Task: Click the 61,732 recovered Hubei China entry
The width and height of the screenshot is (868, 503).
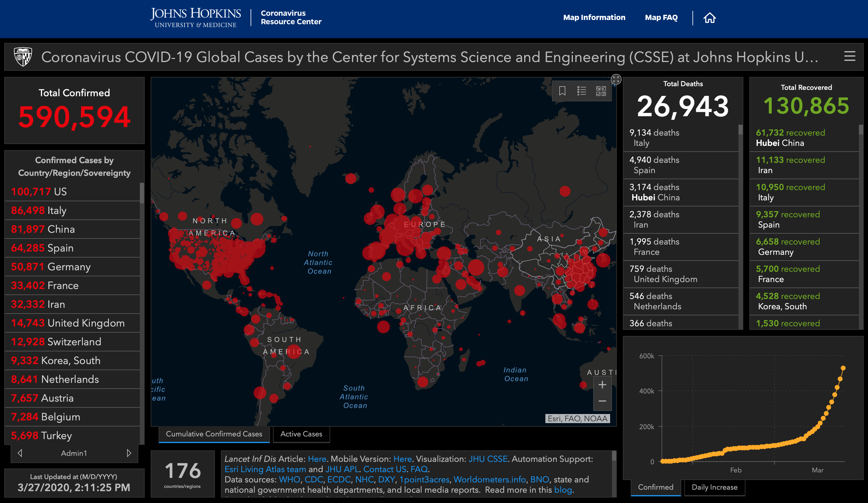Action: pos(804,138)
